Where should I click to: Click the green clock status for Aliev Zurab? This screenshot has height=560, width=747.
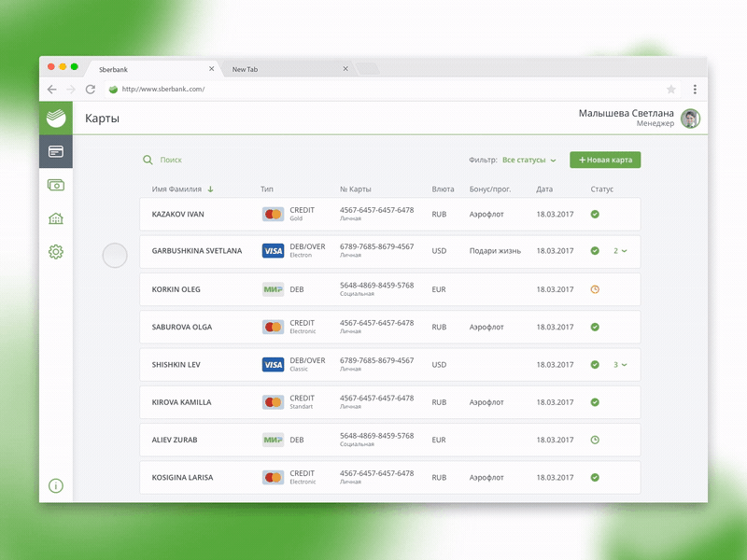point(595,440)
